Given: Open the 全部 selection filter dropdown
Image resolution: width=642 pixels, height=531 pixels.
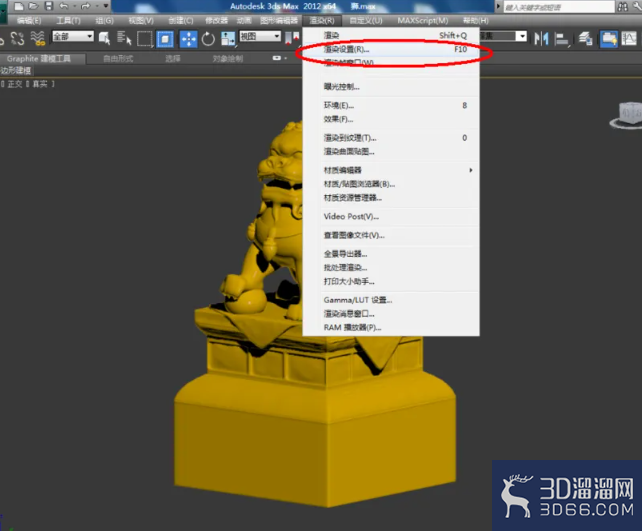Looking at the screenshot, I should [x=73, y=36].
